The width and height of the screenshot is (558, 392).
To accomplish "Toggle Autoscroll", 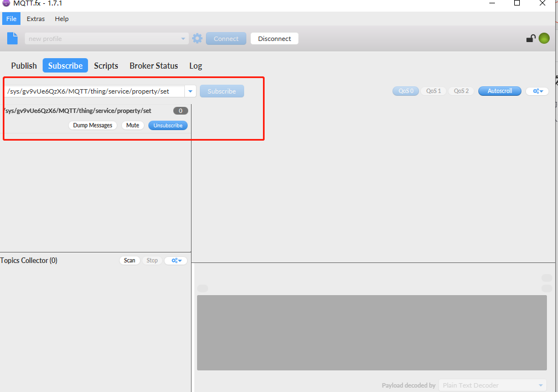I will coord(500,91).
